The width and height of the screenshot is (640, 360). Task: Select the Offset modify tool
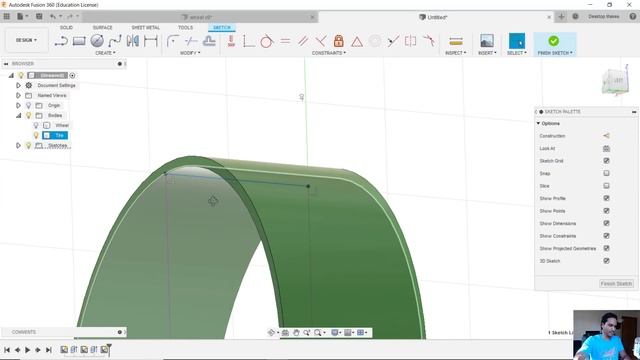click(x=209, y=41)
